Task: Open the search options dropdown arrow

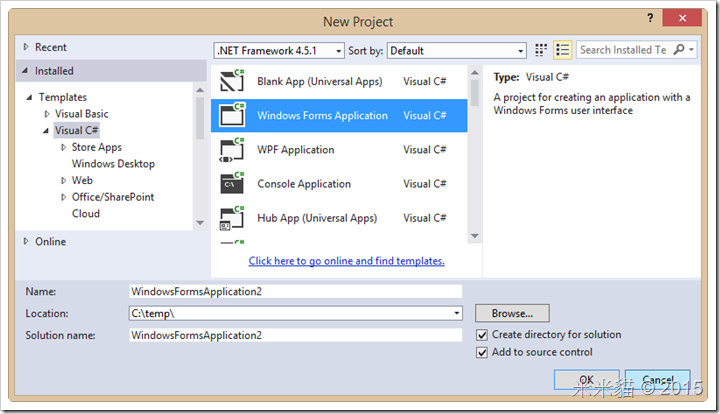Action: (691, 49)
